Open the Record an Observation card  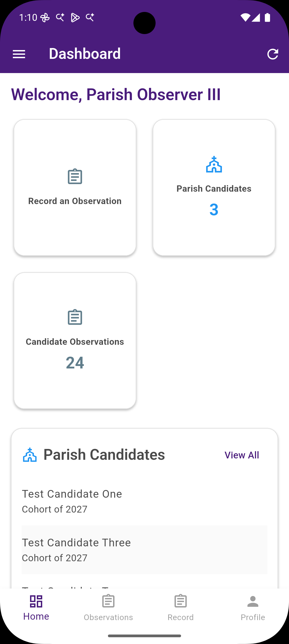(x=75, y=188)
